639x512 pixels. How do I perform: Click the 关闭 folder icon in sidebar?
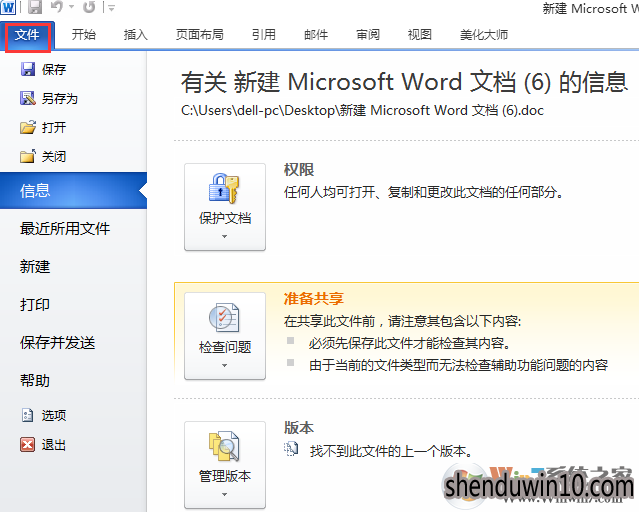[x=28, y=156]
